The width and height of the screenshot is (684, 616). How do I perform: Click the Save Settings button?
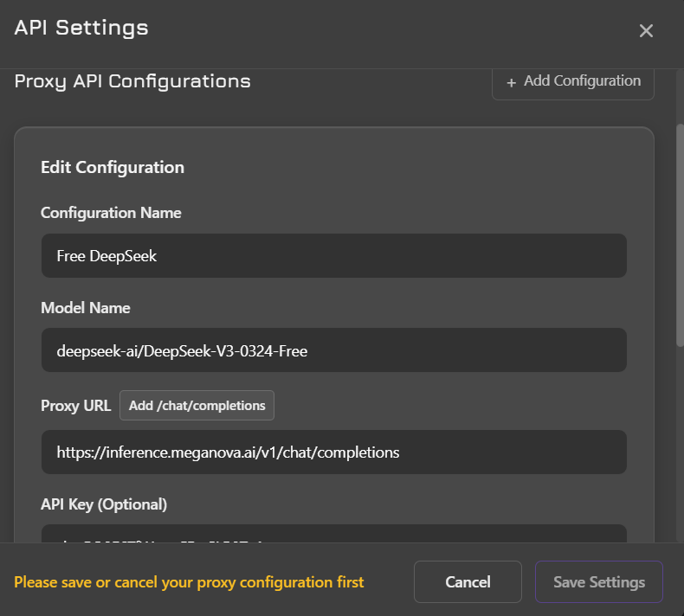pyautogui.click(x=598, y=582)
